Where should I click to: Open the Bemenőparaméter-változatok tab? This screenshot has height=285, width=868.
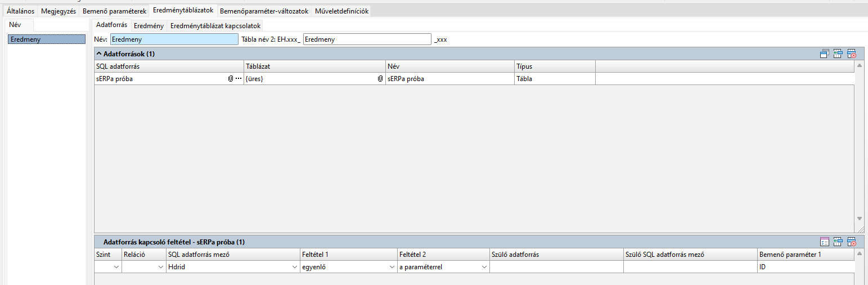tap(264, 11)
